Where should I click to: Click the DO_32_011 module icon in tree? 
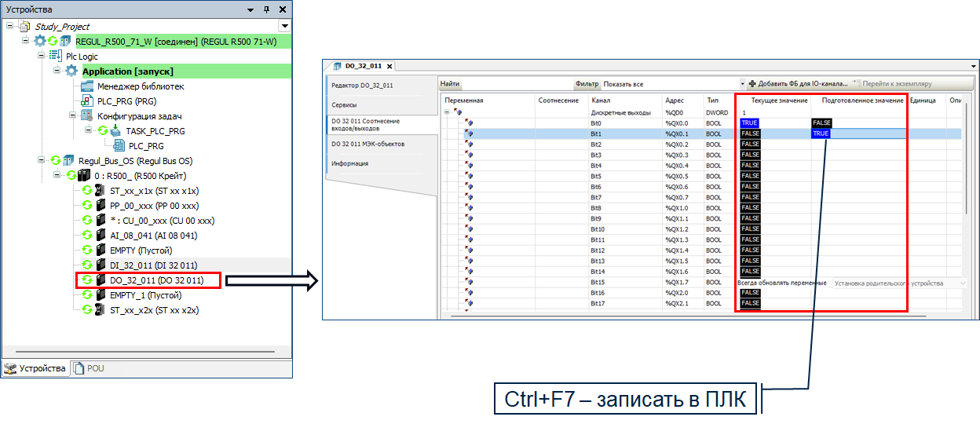point(101,280)
